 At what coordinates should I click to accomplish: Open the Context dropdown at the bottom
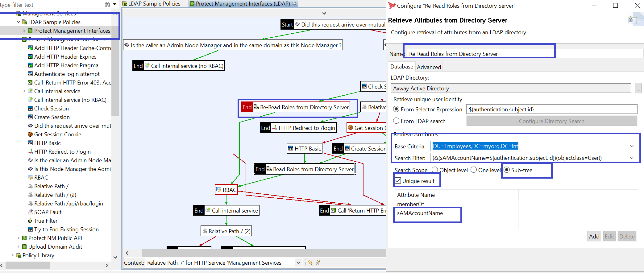click(298, 263)
